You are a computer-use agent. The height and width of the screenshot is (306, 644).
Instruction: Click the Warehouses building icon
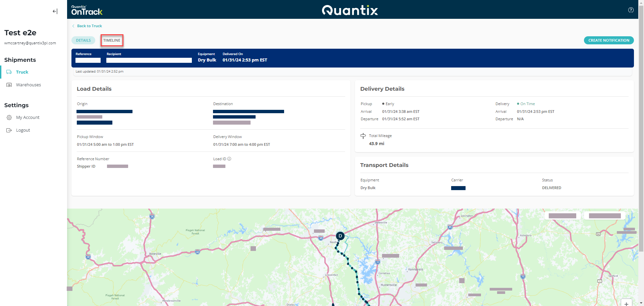tap(9, 85)
